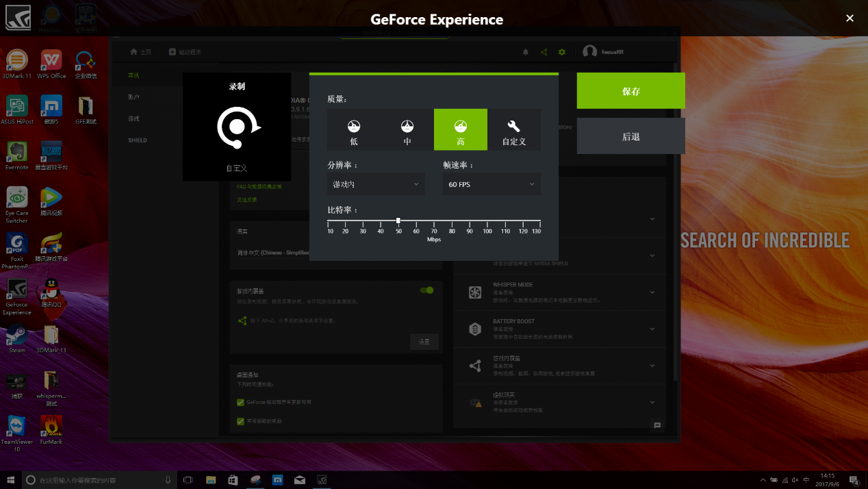This screenshot has height=489, width=868.
Task: Expand the 游戏内覆盖 feature row chevron
Action: (652, 366)
